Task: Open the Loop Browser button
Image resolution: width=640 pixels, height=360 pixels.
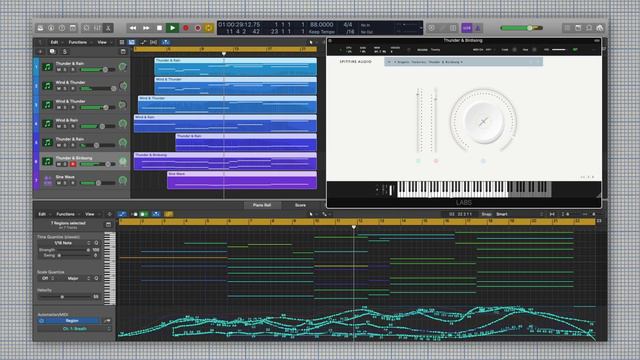Action: [x=589, y=28]
